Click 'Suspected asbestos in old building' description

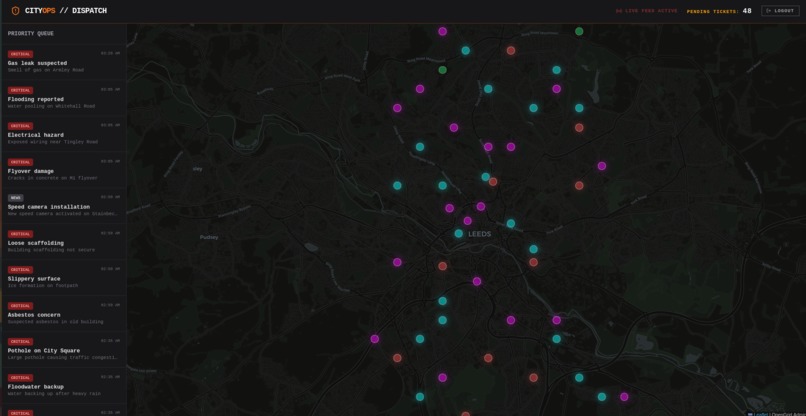pyautogui.click(x=56, y=321)
